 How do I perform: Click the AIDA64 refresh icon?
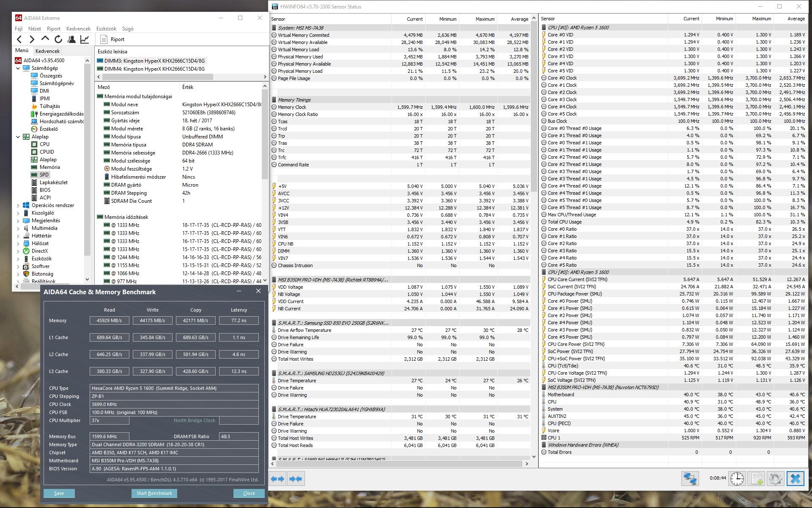click(58, 39)
